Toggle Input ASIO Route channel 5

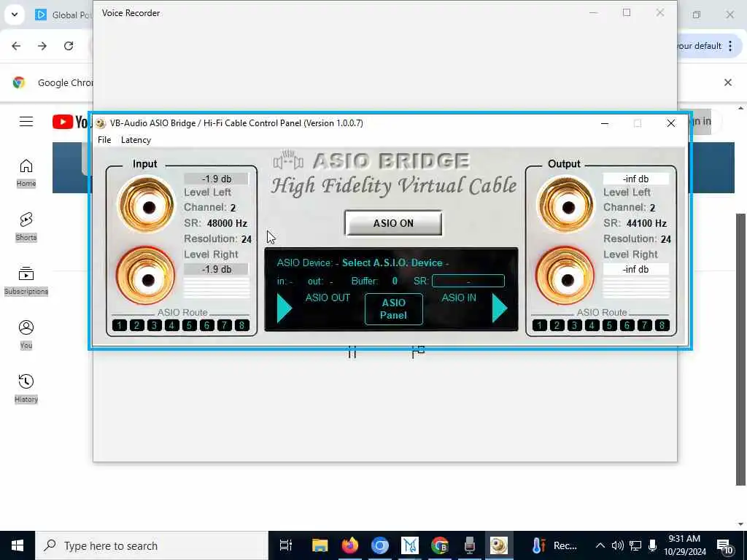click(x=189, y=325)
